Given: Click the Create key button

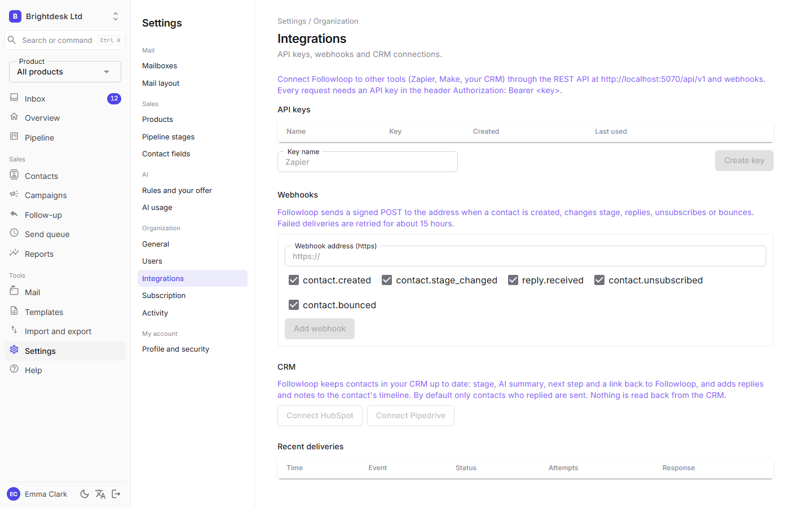Looking at the screenshot, I should click(x=744, y=160).
